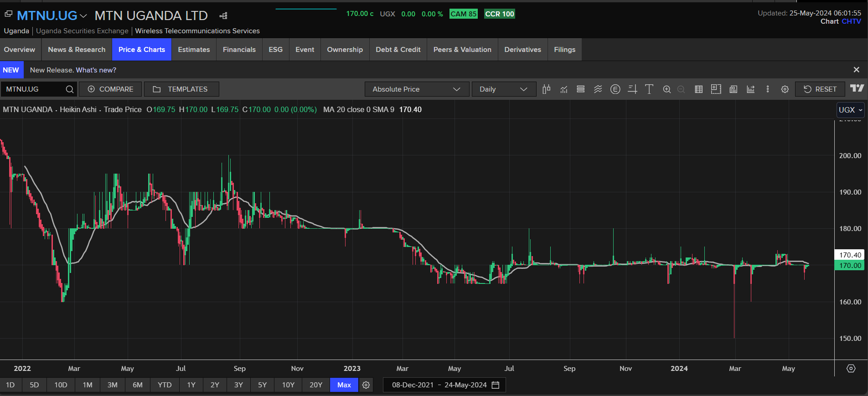
Task: Open the Ownership tab
Action: [345, 50]
